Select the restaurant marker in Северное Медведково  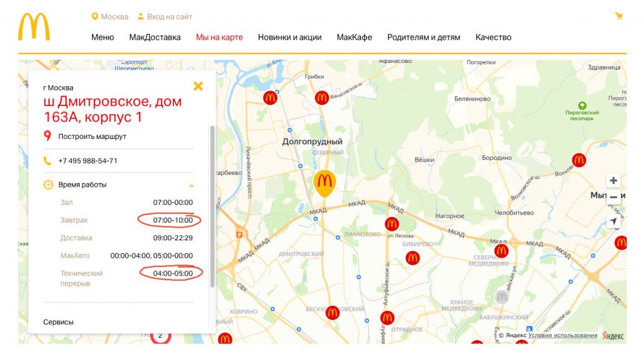(501, 250)
